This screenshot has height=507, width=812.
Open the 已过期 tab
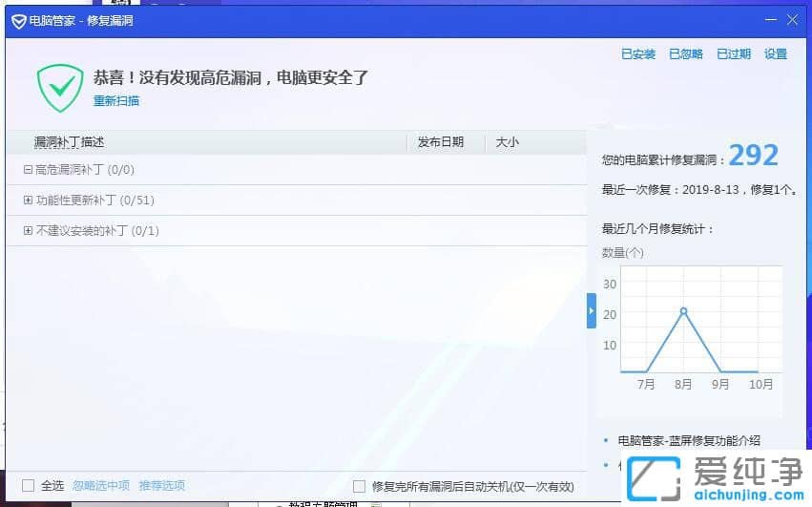pyautogui.click(x=734, y=53)
